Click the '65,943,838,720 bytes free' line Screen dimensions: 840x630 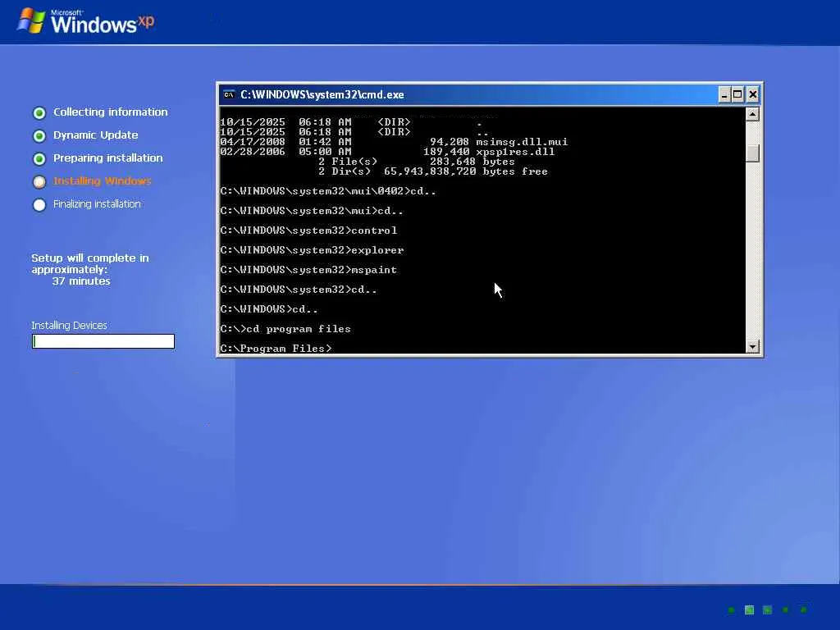point(466,171)
